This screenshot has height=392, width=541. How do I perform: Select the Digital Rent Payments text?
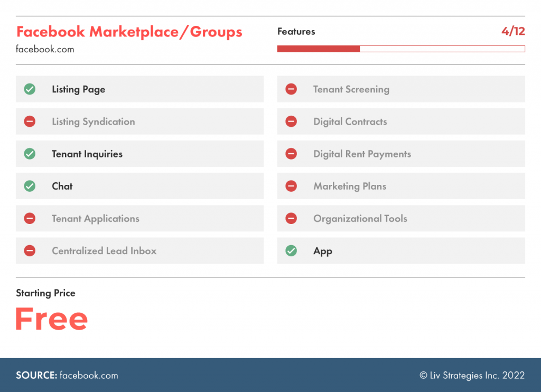pos(362,154)
